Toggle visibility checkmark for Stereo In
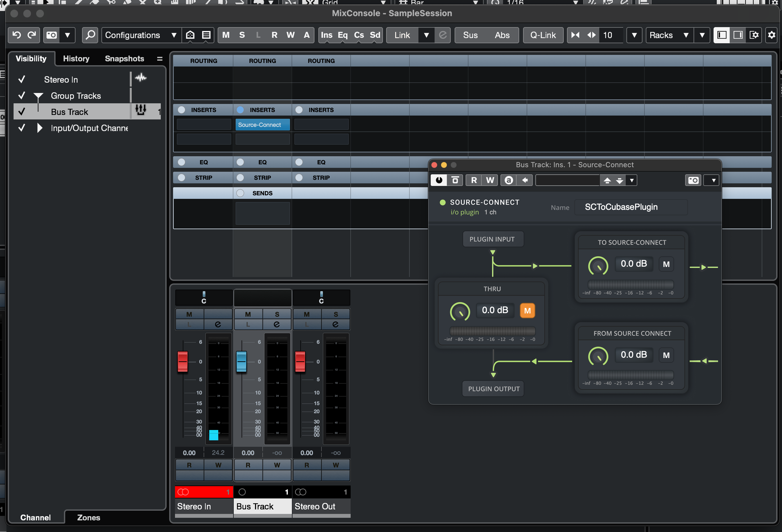 click(22, 79)
